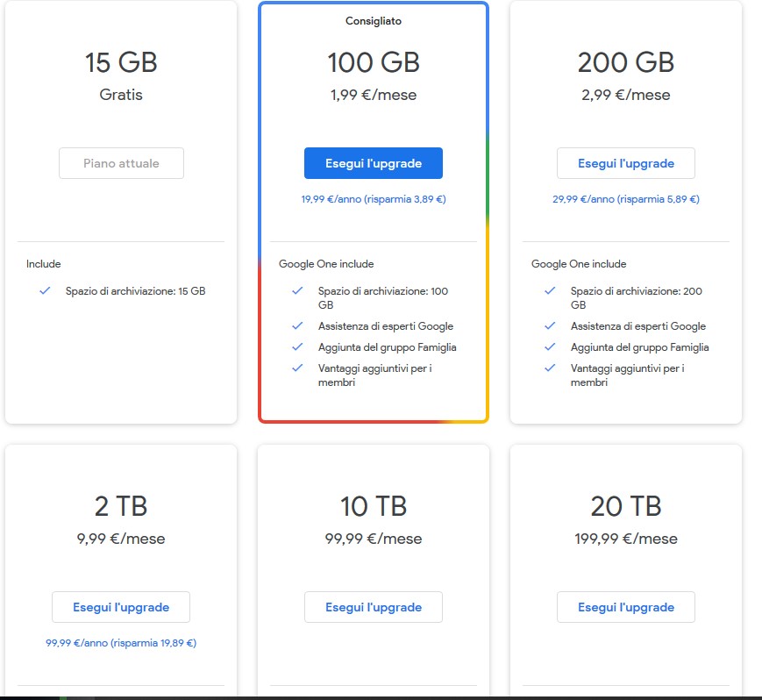The height and width of the screenshot is (700, 762).
Task: Click checkmark next to 100 GB storage feature
Action: (x=297, y=290)
